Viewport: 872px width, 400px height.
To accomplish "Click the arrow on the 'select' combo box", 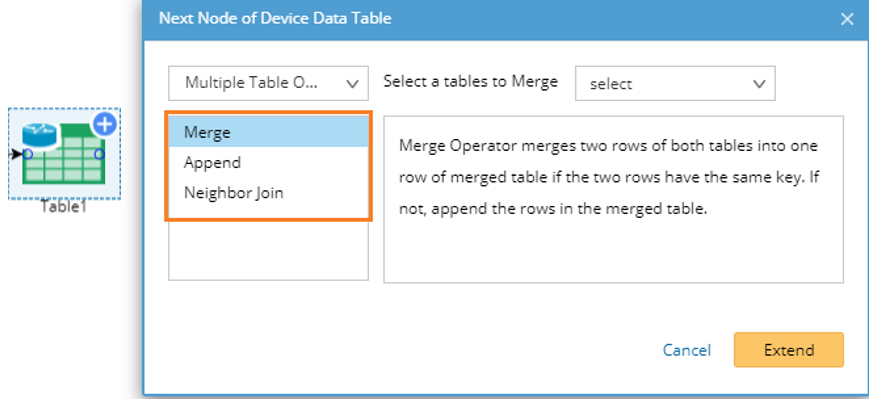I will 759,84.
